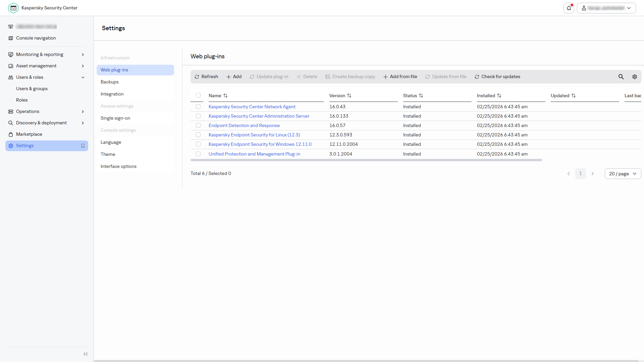Click the bookmark icon beside Settings
644x362 pixels.
coord(83,146)
